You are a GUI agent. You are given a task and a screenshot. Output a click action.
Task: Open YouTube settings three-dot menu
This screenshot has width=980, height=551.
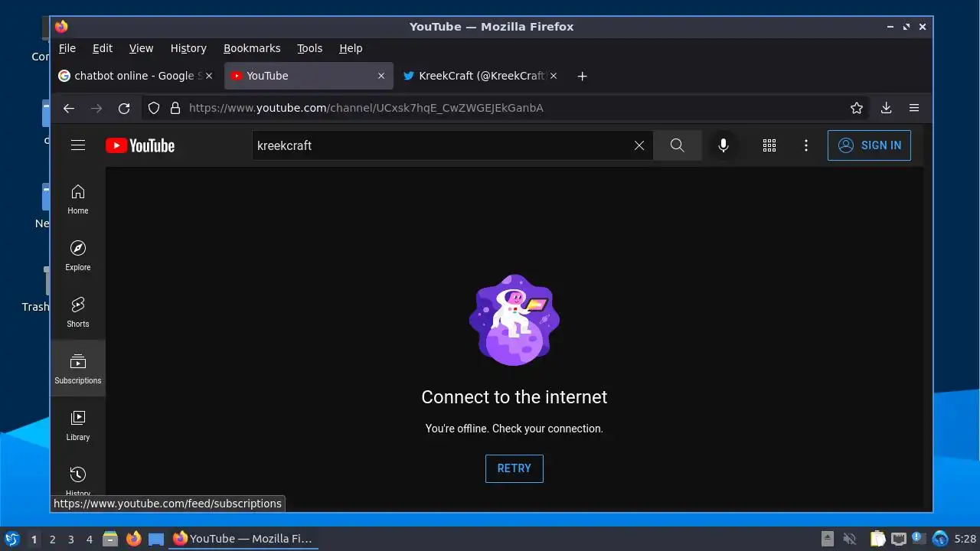coord(806,145)
